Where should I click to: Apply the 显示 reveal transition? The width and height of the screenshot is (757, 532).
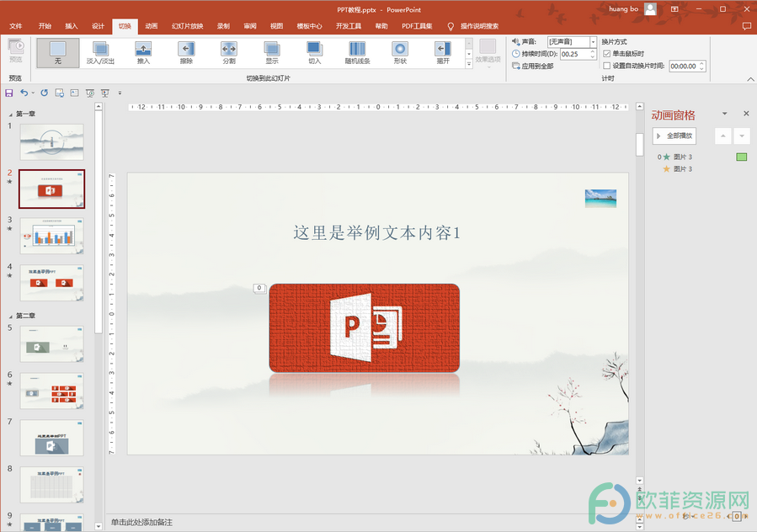(x=272, y=53)
